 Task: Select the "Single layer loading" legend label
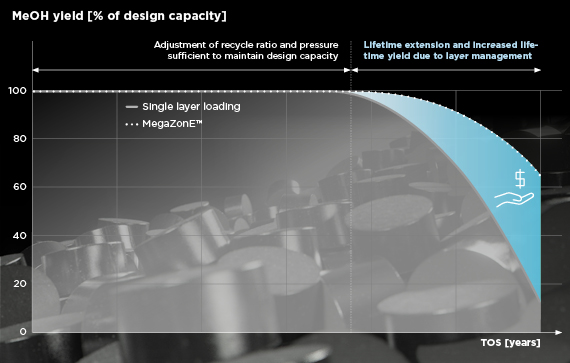click(191, 106)
